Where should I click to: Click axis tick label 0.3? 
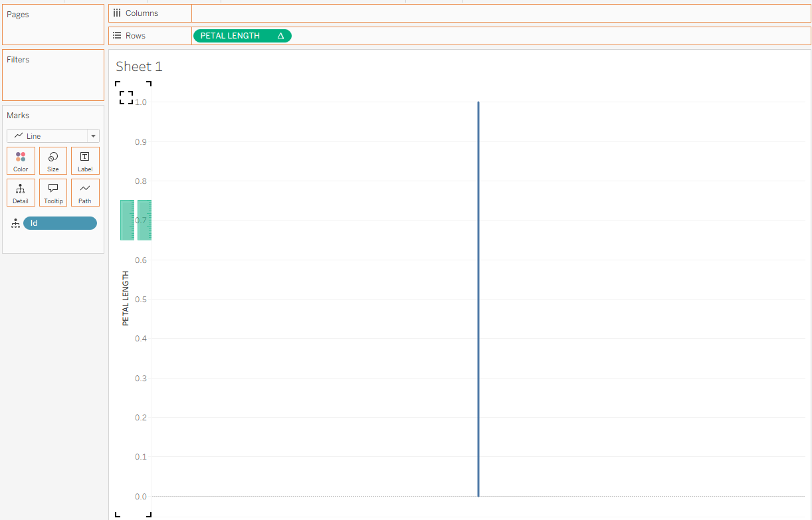coord(141,379)
